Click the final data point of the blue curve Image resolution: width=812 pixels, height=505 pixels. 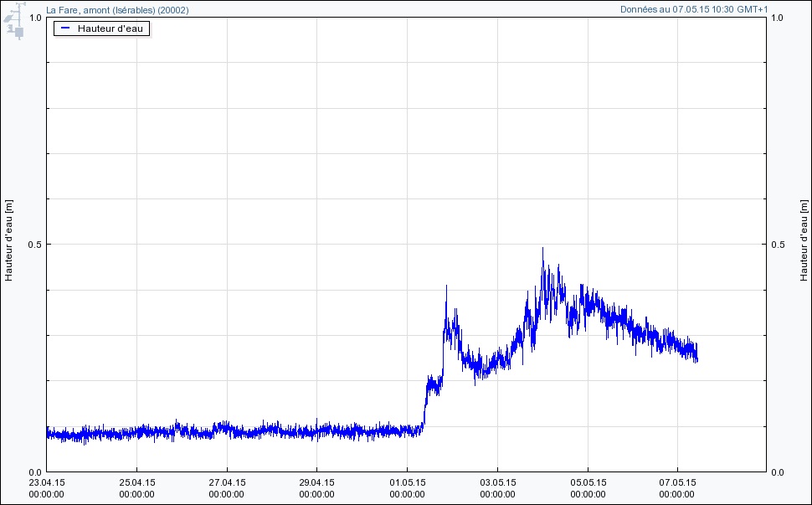[696, 358]
